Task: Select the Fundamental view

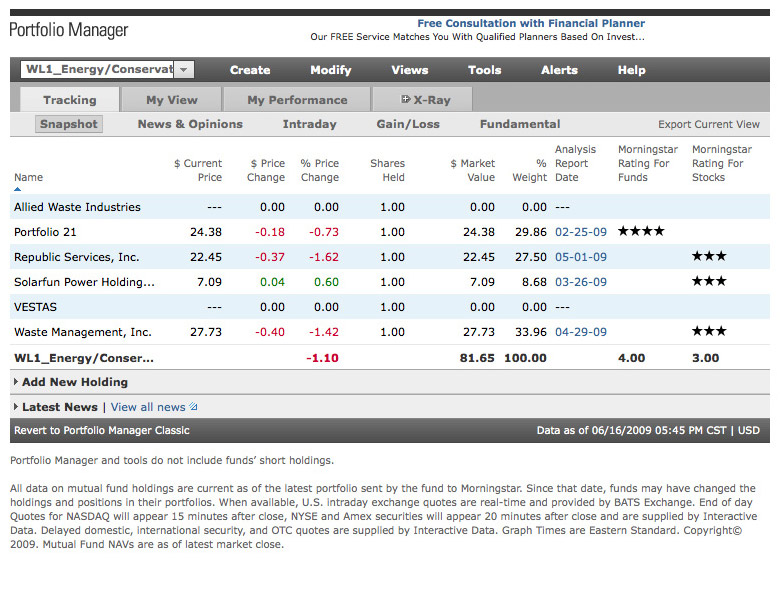Action: click(520, 124)
